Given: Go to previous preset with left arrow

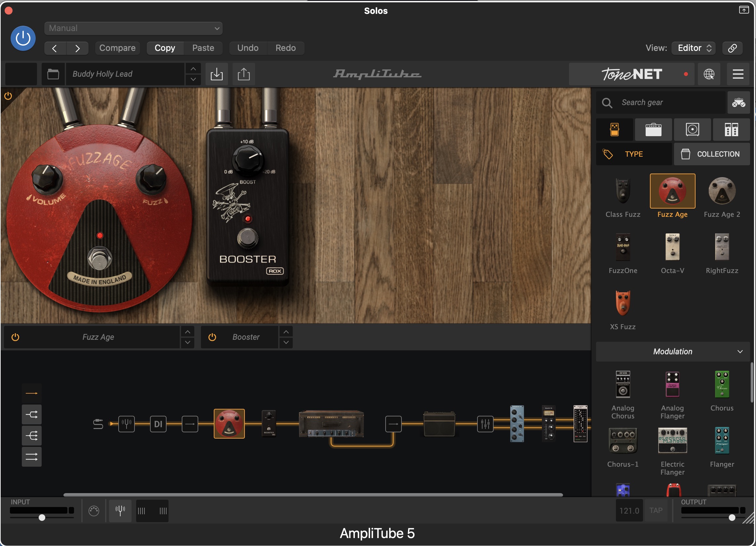Looking at the screenshot, I should pos(55,48).
